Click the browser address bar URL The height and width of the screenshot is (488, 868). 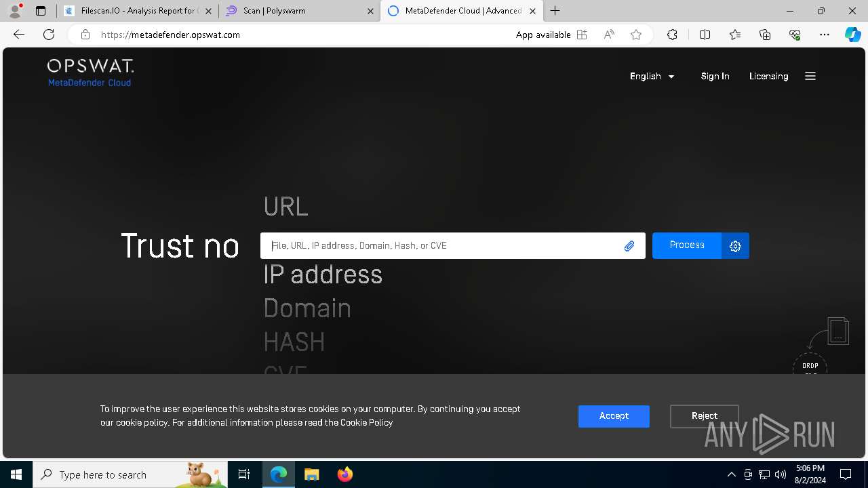[170, 35]
